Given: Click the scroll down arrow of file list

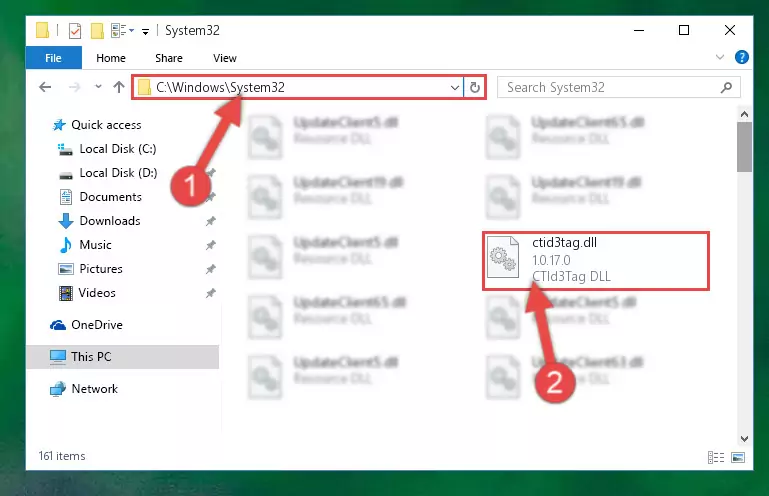Looking at the screenshot, I should (x=744, y=439).
